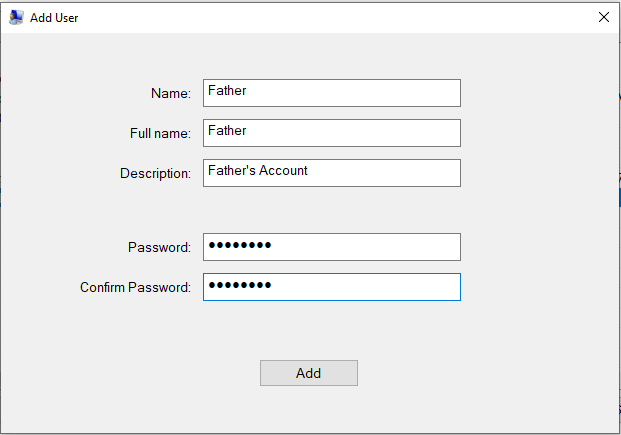Click the "Father's Account" text in Description
The height and width of the screenshot is (435, 621).
click(x=258, y=171)
